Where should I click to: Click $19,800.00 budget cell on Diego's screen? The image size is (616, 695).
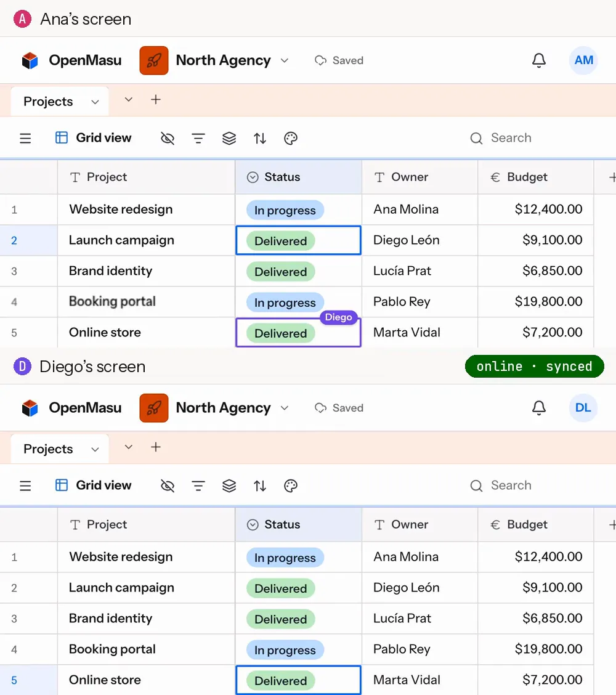click(x=535, y=649)
